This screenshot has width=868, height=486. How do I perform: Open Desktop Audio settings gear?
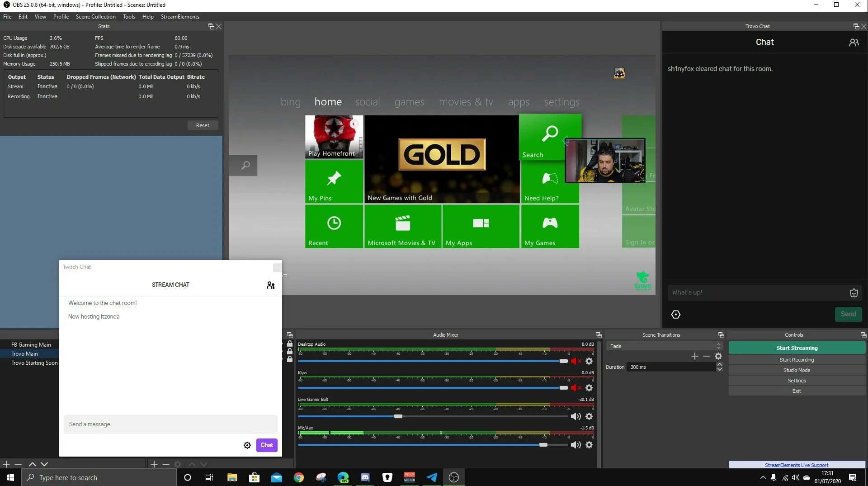pyautogui.click(x=589, y=361)
